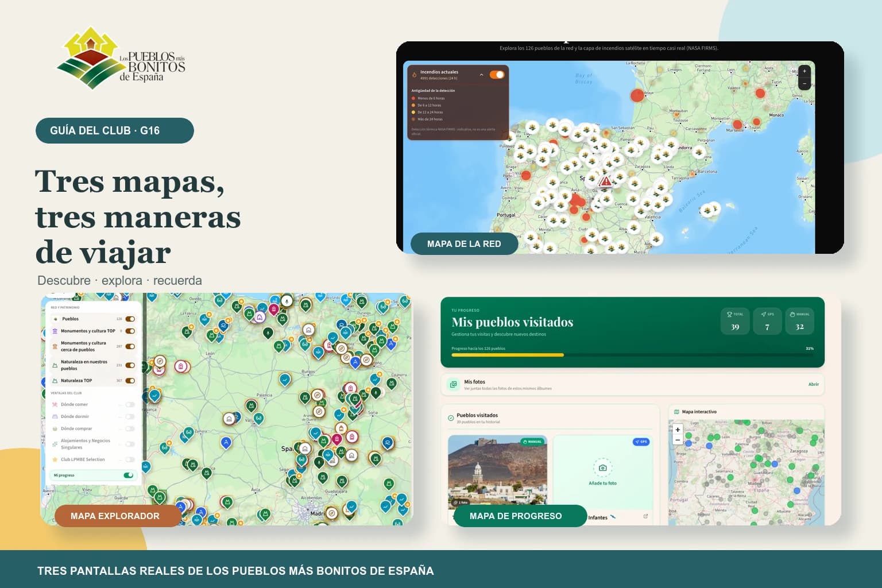Image resolution: width=882 pixels, height=588 pixels.
Task: Turn off the Incendios actuales orange switch
Action: pos(497,75)
